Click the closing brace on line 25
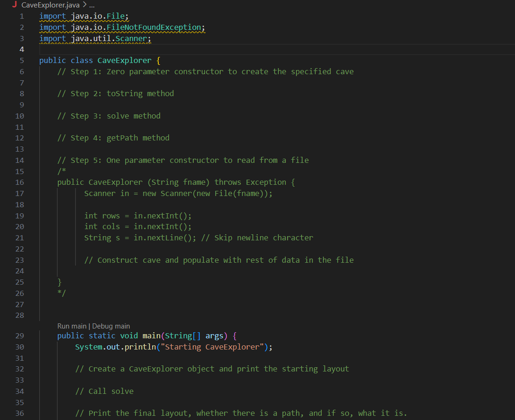The width and height of the screenshot is (515, 420). (x=59, y=282)
